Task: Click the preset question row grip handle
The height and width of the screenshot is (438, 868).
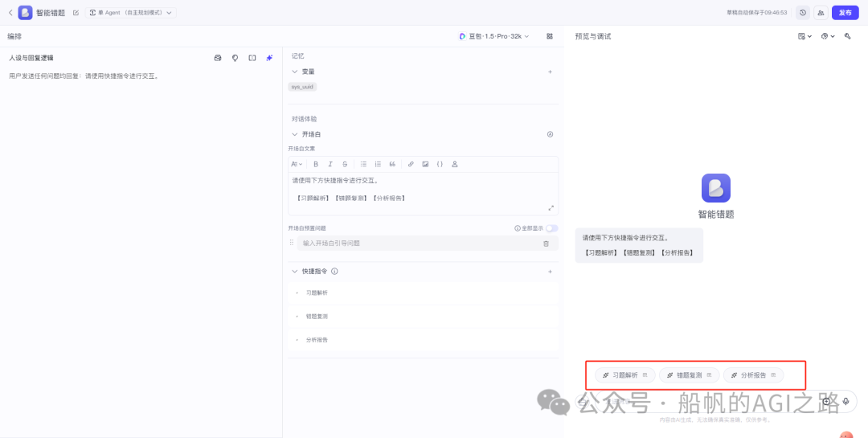Action: [292, 243]
